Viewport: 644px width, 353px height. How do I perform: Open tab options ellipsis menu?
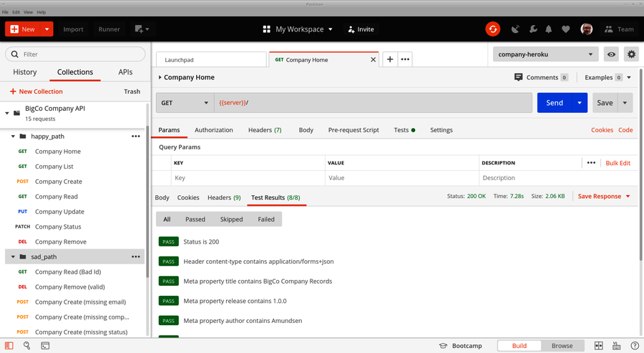tap(405, 59)
